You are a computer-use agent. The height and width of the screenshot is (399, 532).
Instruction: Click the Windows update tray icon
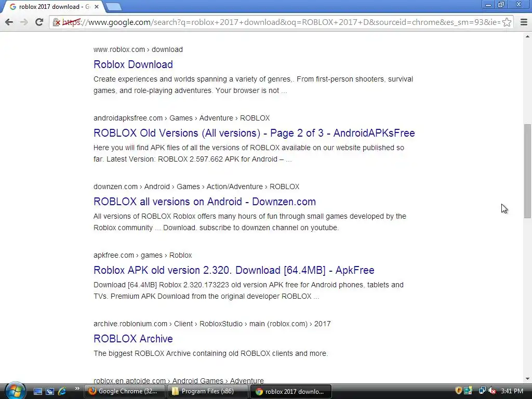(468, 391)
